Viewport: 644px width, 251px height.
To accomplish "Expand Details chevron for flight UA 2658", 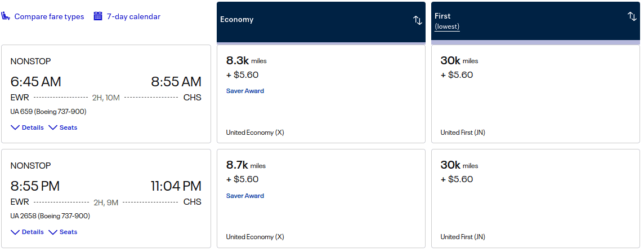I will (x=15, y=232).
